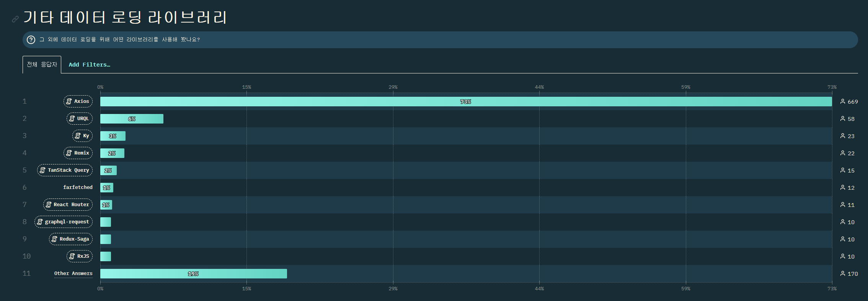The height and width of the screenshot is (301, 868).
Task: Click the URQL 6% bar
Action: (132, 119)
